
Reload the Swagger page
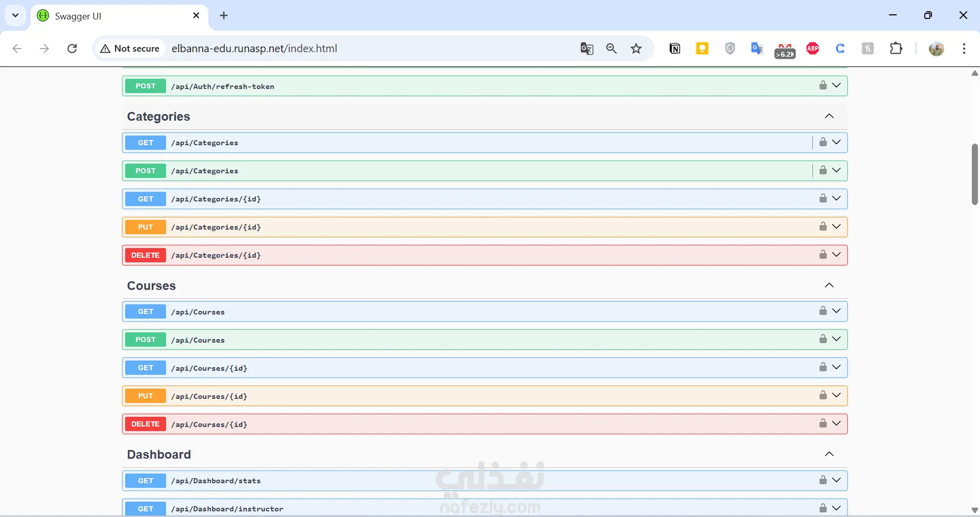coord(72,49)
